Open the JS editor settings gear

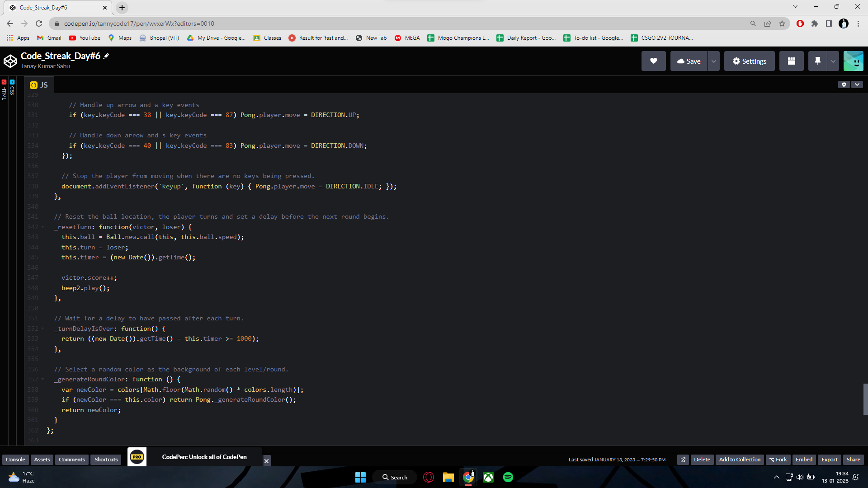[844, 84]
